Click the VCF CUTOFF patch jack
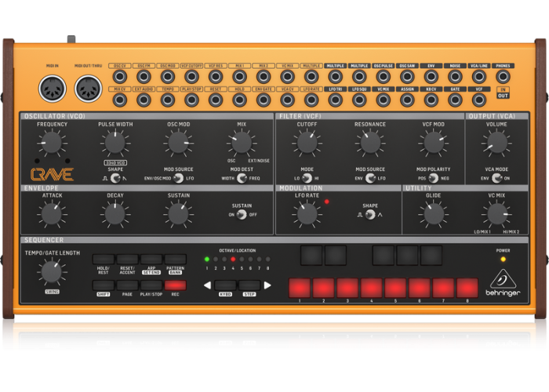Image resolution: width=549 pixels, height=392 pixels. coord(191,76)
